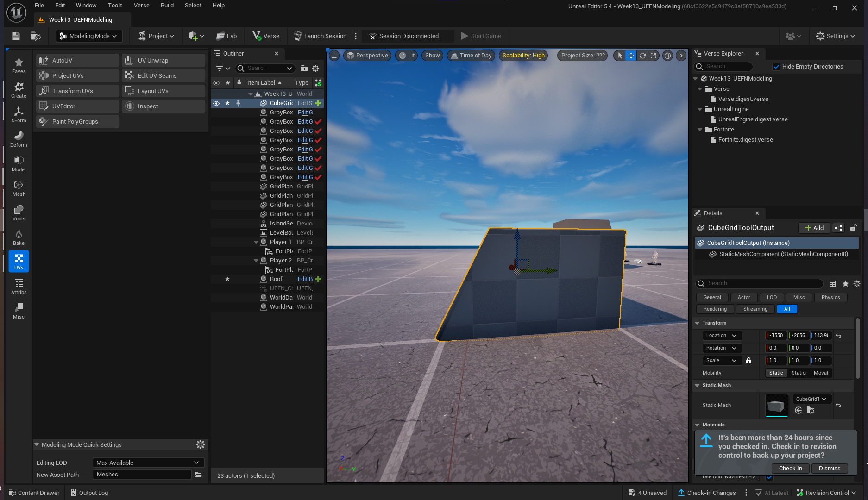The image size is (868, 500).
Task: Open the File menu
Action: tap(39, 6)
